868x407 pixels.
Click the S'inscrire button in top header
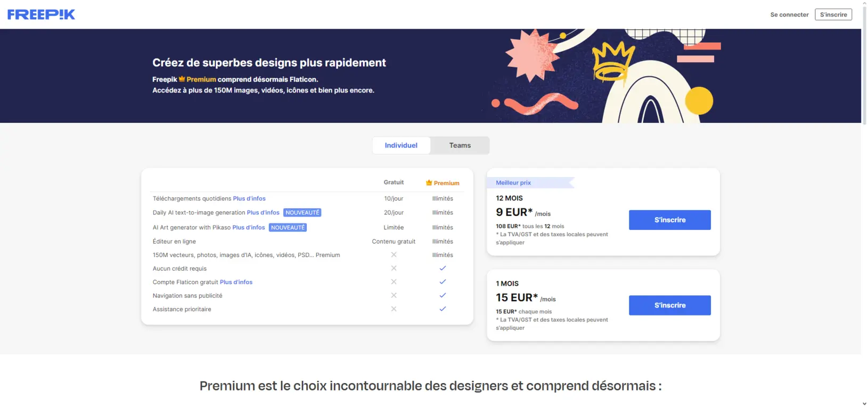point(833,14)
